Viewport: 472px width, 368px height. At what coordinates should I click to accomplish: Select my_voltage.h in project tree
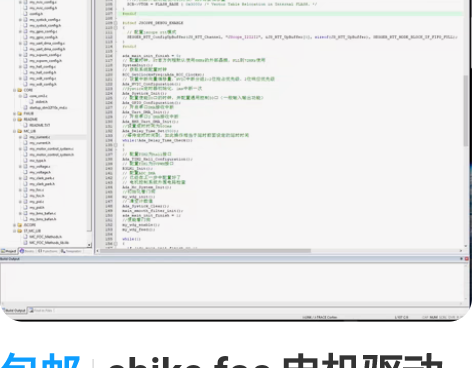tap(40, 172)
